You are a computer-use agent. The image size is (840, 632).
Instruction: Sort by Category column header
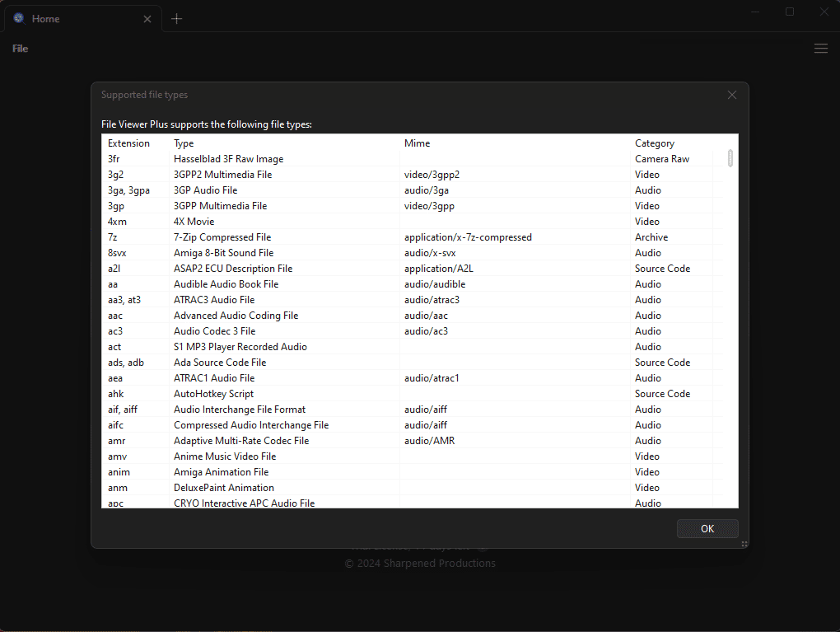click(x=655, y=143)
